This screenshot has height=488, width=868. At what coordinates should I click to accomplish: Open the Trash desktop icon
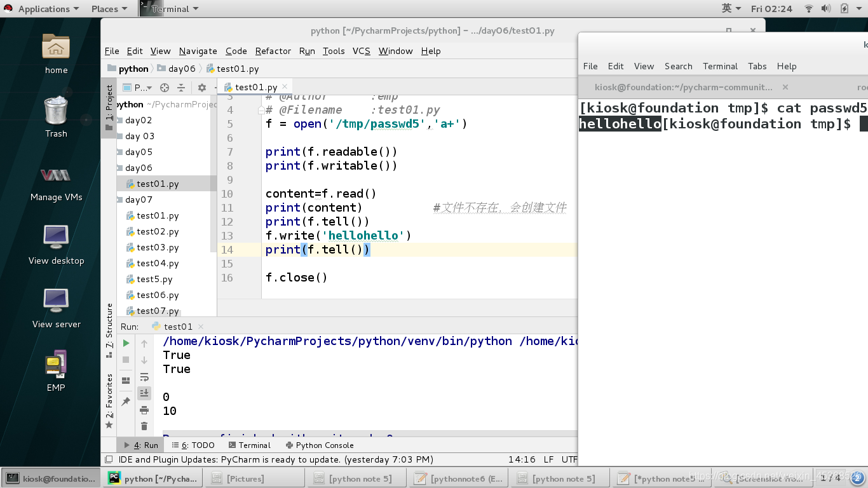point(56,117)
